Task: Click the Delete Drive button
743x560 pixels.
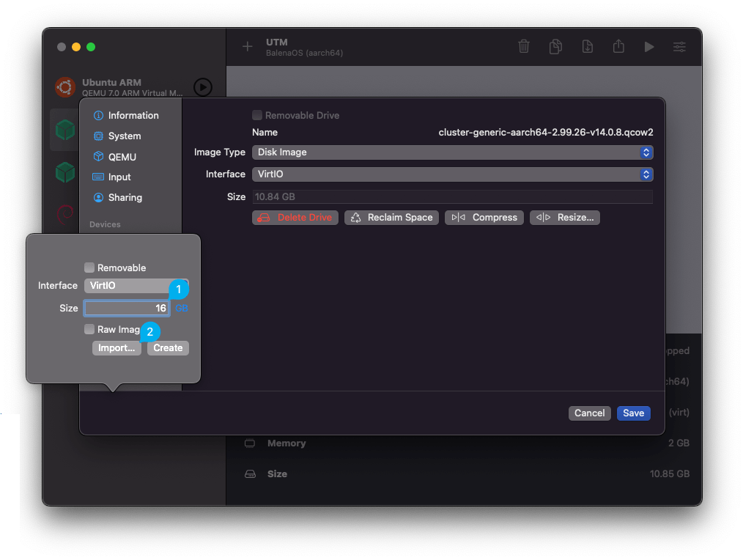Action: (x=295, y=218)
